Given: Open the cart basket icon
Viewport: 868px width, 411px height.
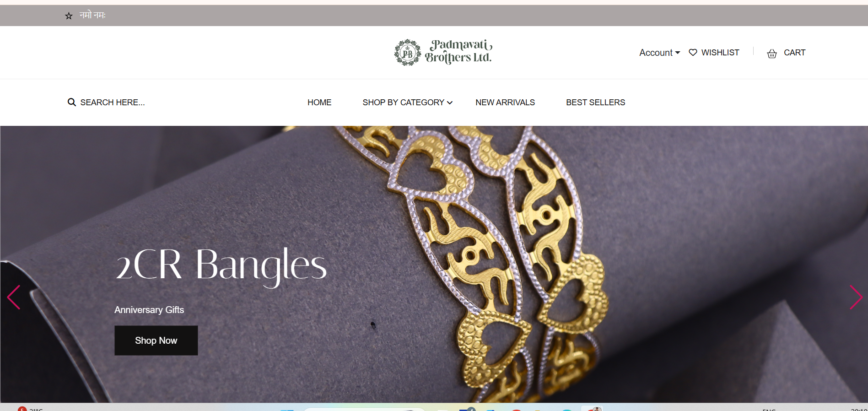Looking at the screenshot, I should 772,53.
